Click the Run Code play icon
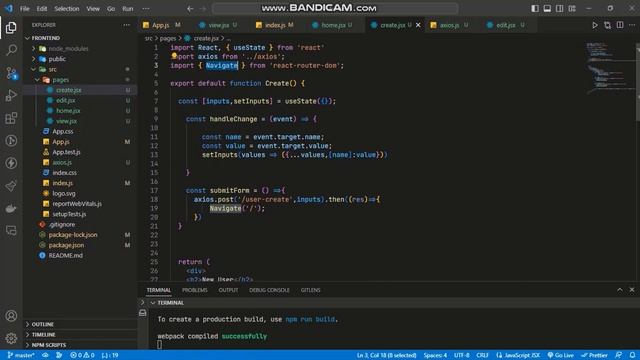This screenshot has height=360, width=640. click(595, 25)
